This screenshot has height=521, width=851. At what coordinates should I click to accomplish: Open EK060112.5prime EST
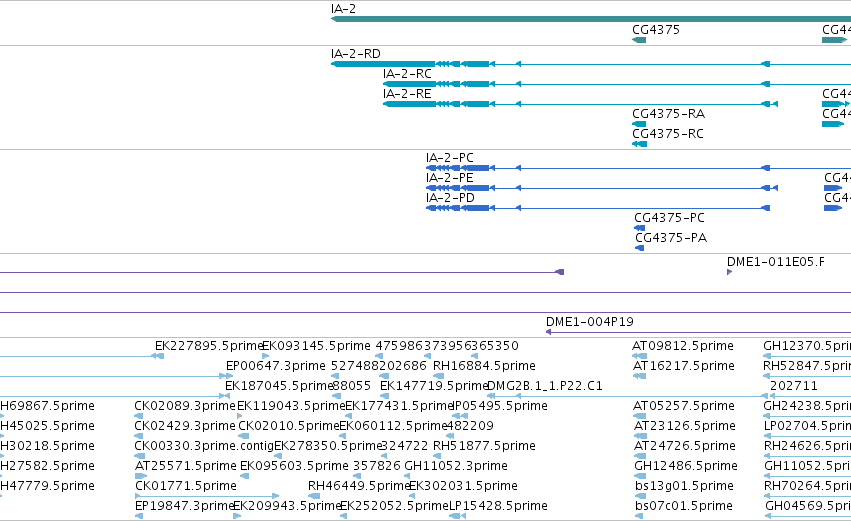click(393, 426)
